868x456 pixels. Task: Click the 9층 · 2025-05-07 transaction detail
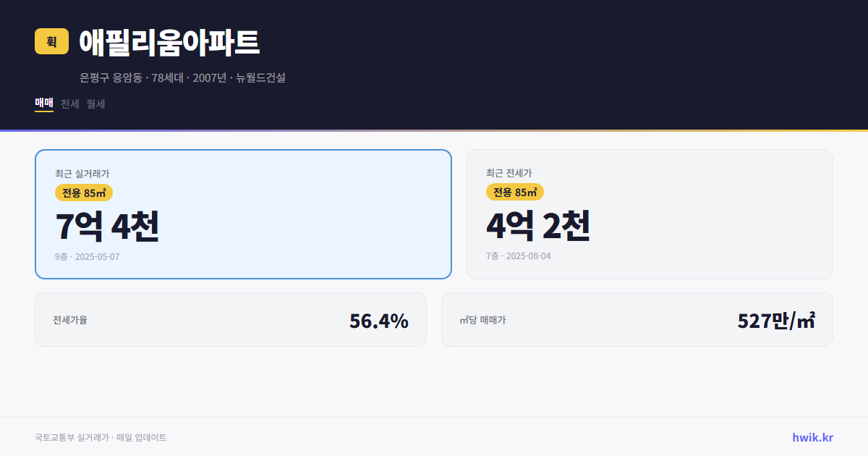click(87, 256)
